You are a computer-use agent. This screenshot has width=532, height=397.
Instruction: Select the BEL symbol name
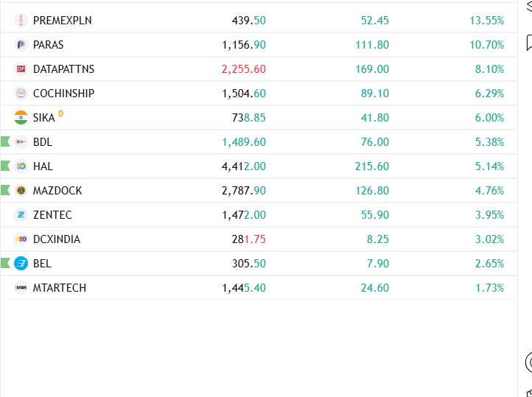tap(42, 264)
